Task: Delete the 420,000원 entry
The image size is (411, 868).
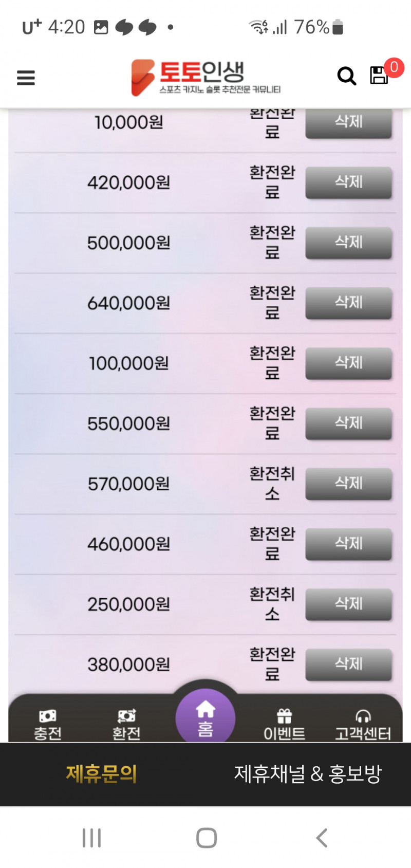Action: coord(348,182)
